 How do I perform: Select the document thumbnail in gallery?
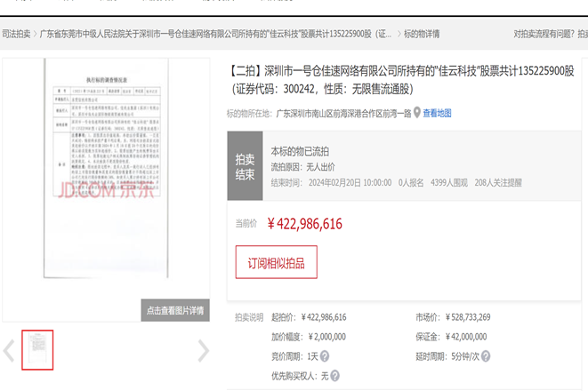tap(37, 349)
